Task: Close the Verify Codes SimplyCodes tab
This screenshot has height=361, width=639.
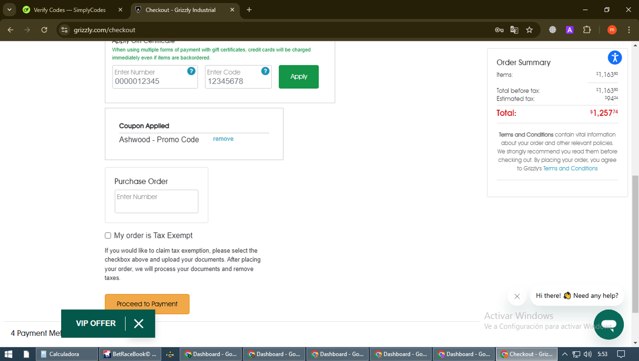Action: tap(120, 10)
